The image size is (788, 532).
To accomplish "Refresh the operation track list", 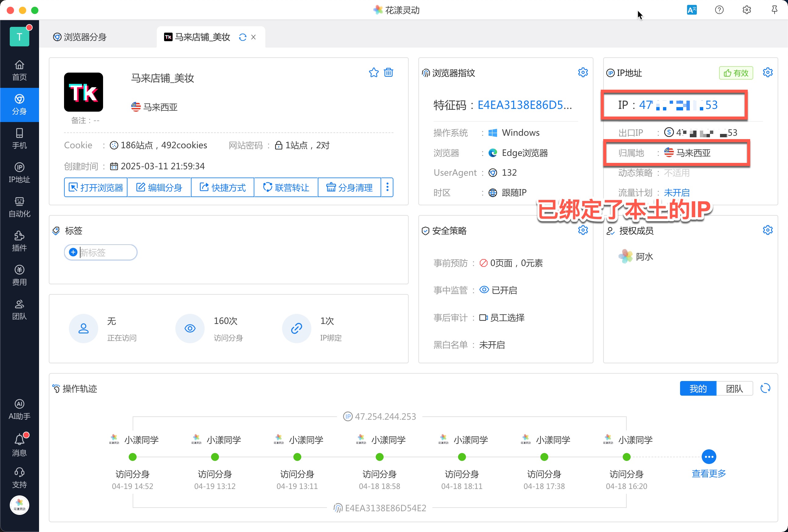I will [765, 388].
